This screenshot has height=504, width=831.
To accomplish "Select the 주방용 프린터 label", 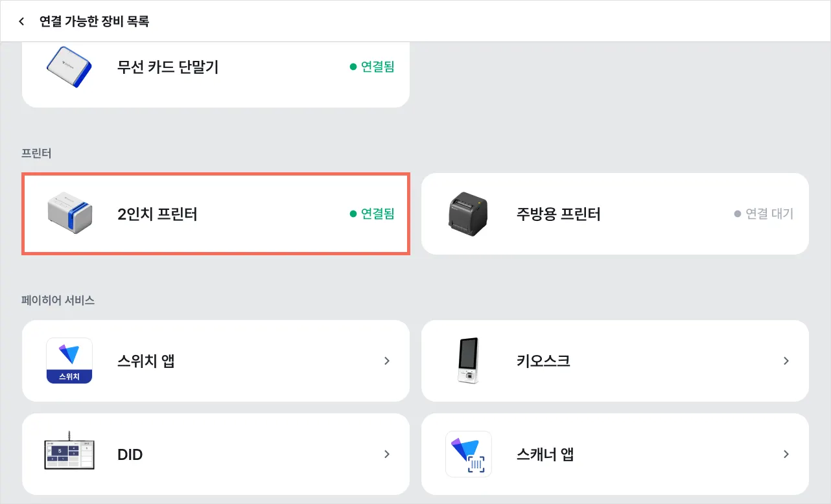I will (559, 214).
